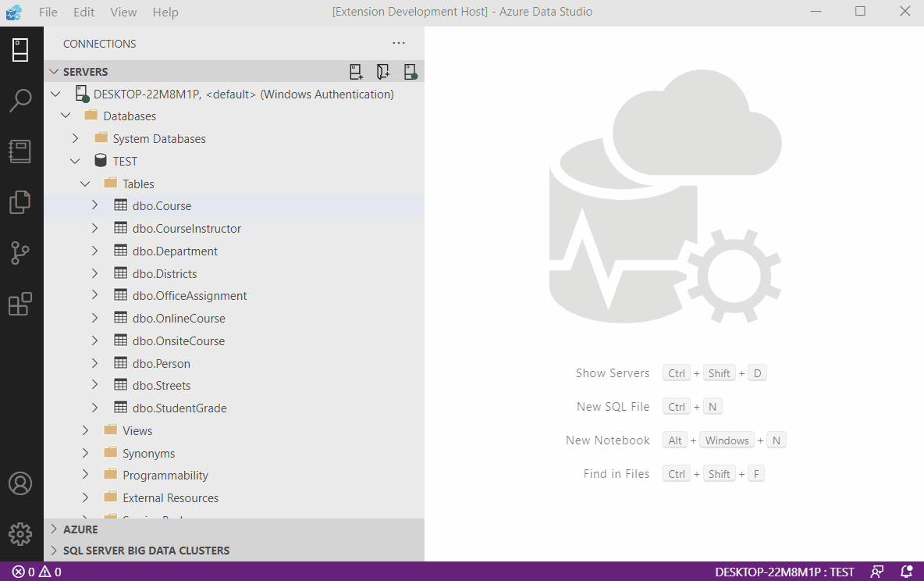Screen dimensions: 924x581
Task: Click the feedback icon in status bar
Action: click(x=877, y=572)
